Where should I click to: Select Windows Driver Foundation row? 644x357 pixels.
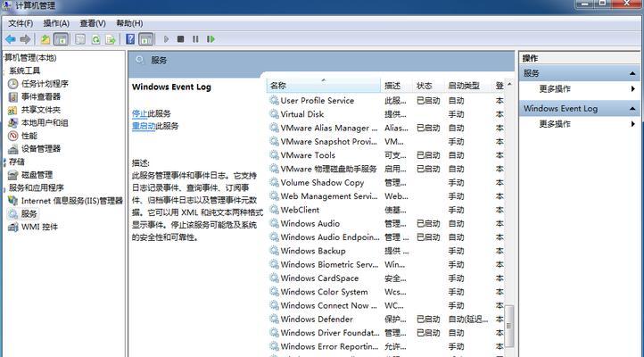click(x=386, y=333)
